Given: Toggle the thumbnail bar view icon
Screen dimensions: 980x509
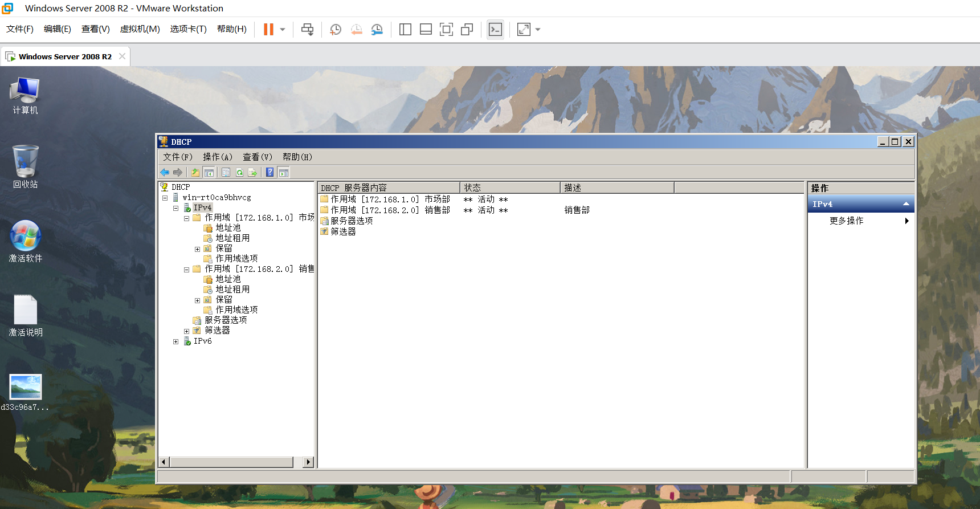Looking at the screenshot, I should (x=426, y=30).
